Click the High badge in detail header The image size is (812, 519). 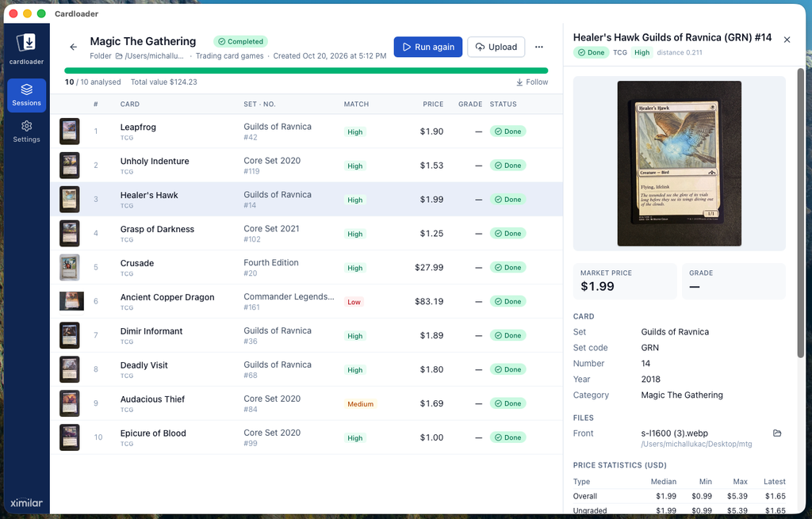tap(642, 52)
